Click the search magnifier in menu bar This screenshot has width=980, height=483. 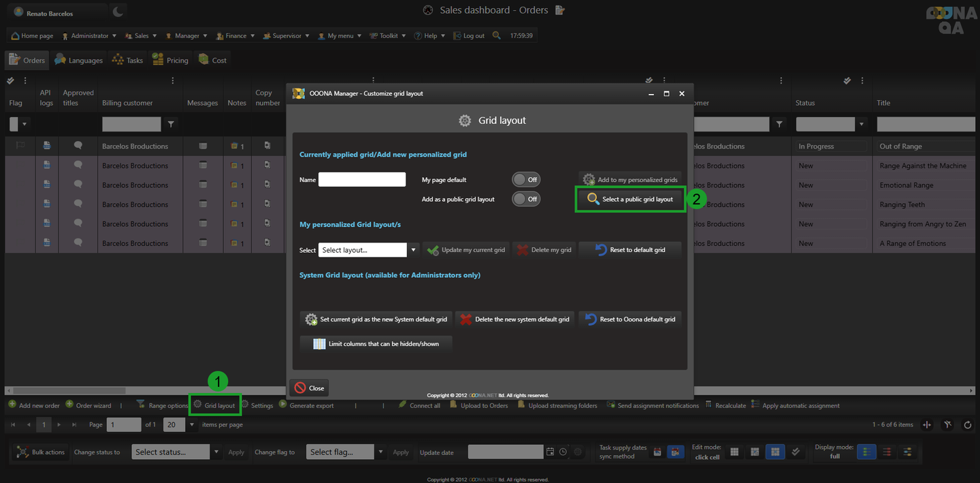click(497, 35)
